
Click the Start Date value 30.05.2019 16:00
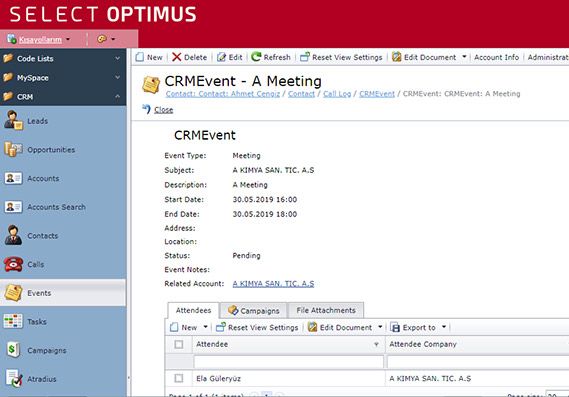[x=265, y=199]
